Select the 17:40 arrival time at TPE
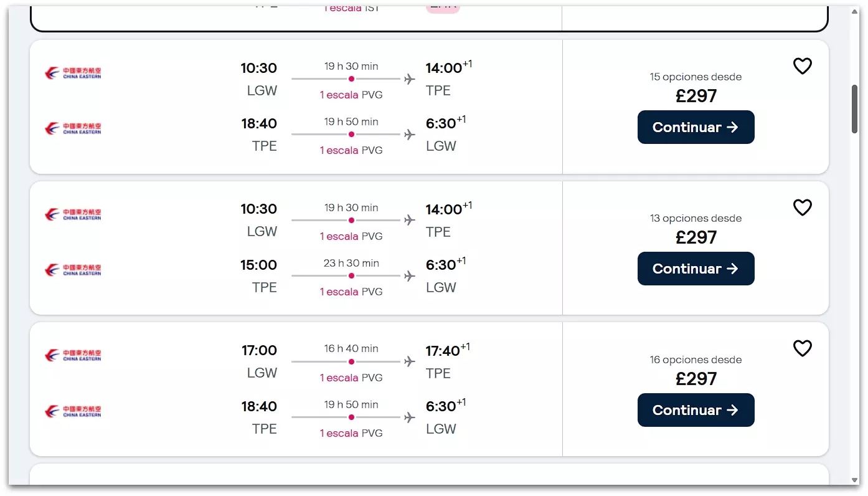 443,351
